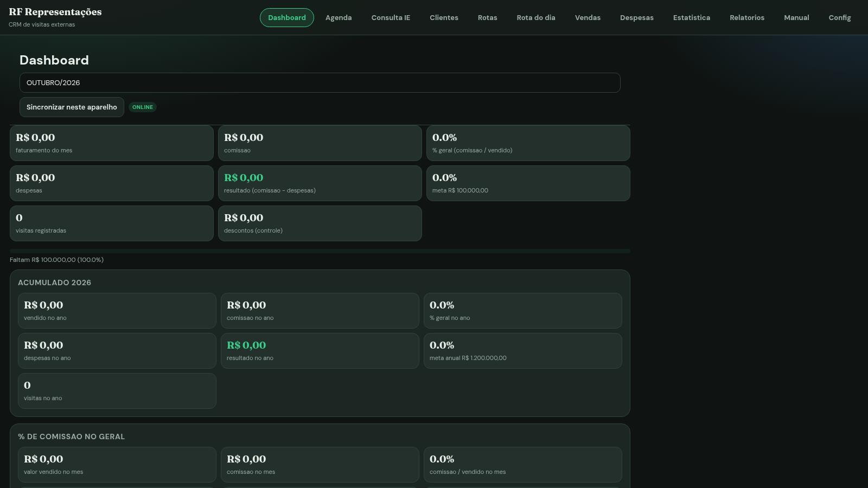
Task: Click the "% DE COMISSAO NO GERAL" heading
Action: point(71,437)
